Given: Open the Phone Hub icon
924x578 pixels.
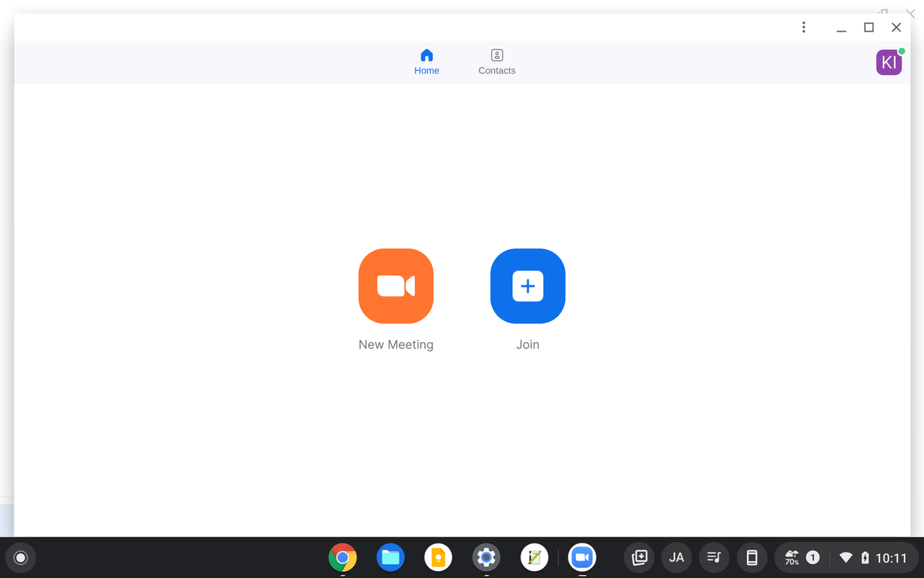Looking at the screenshot, I should [x=752, y=557].
